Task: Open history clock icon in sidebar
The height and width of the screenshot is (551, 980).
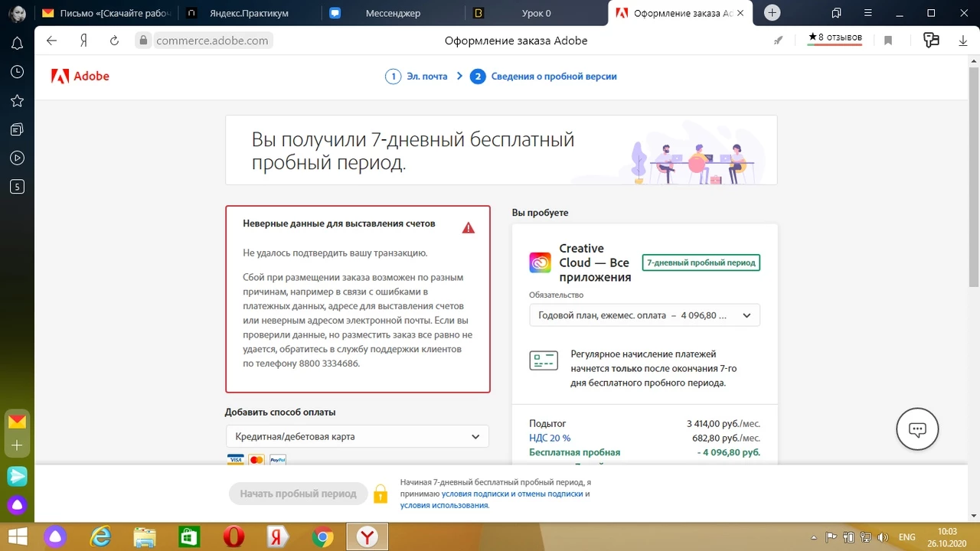Action: (x=17, y=72)
